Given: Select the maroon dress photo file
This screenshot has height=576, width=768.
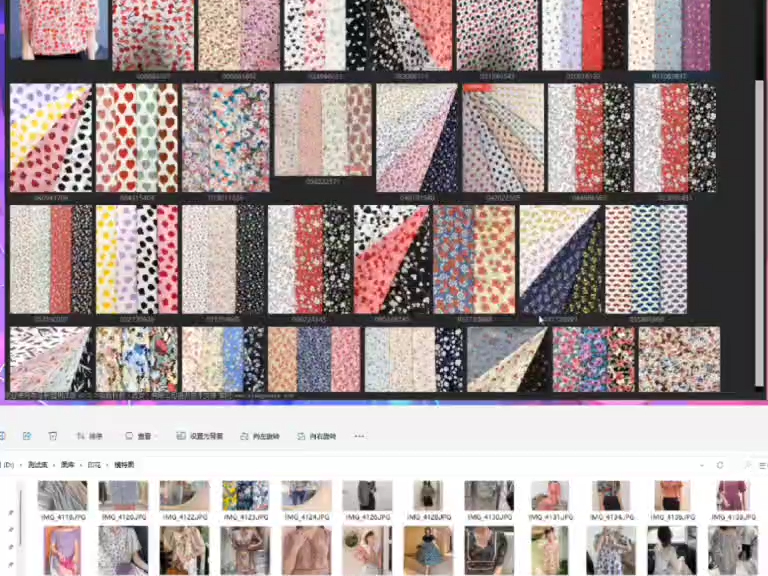Looking at the screenshot, I should (733, 500).
